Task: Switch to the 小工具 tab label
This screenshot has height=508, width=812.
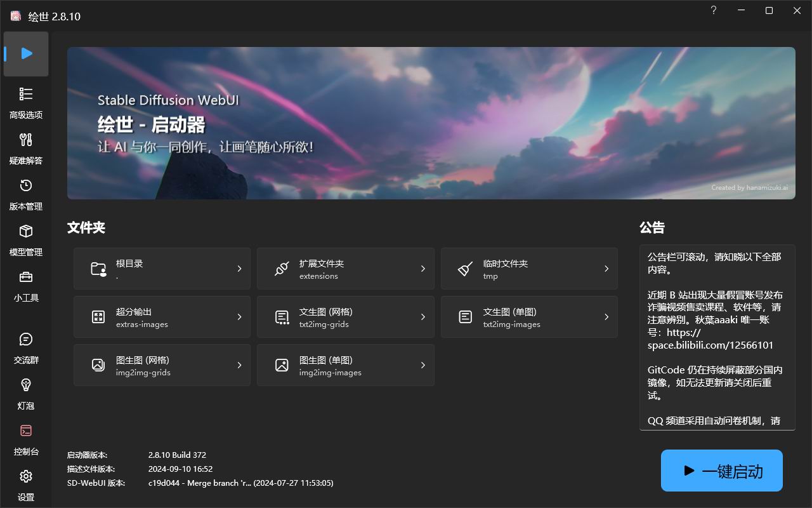Action: coord(26,298)
